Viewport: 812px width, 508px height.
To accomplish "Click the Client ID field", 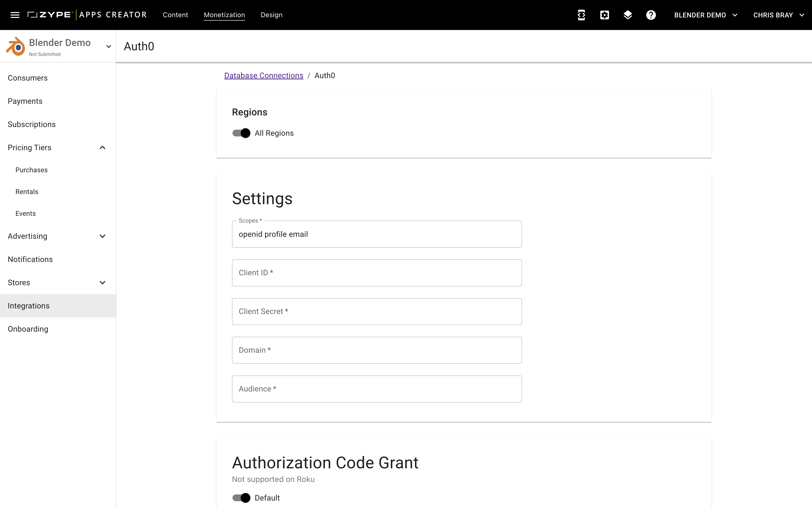I will (x=377, y=273).
